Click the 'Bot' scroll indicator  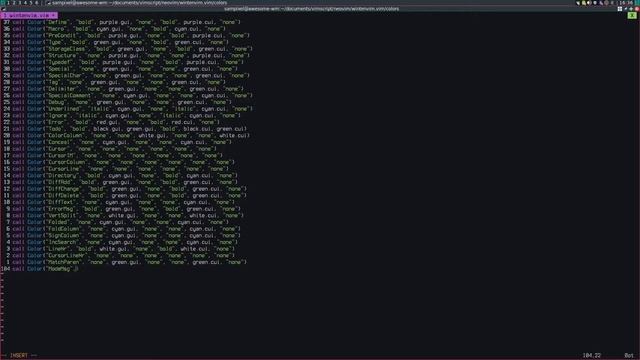tap(629, 356)
